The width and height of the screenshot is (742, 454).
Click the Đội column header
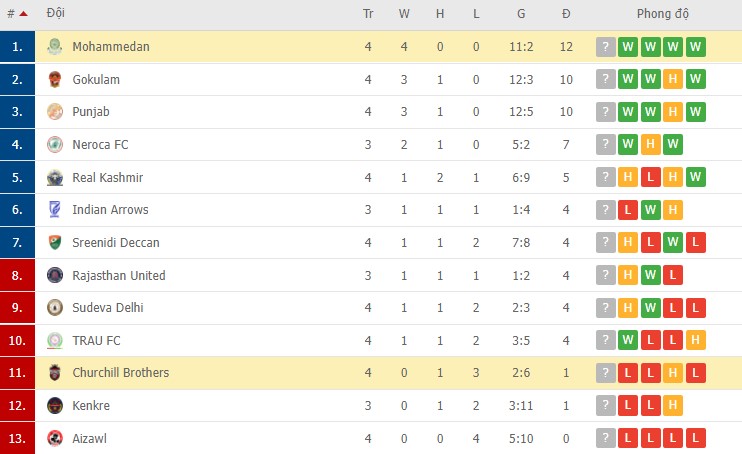coord(56,15)
